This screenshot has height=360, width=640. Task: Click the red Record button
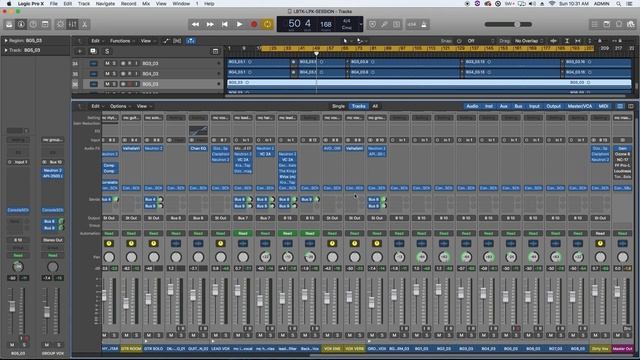pos(254,24)
